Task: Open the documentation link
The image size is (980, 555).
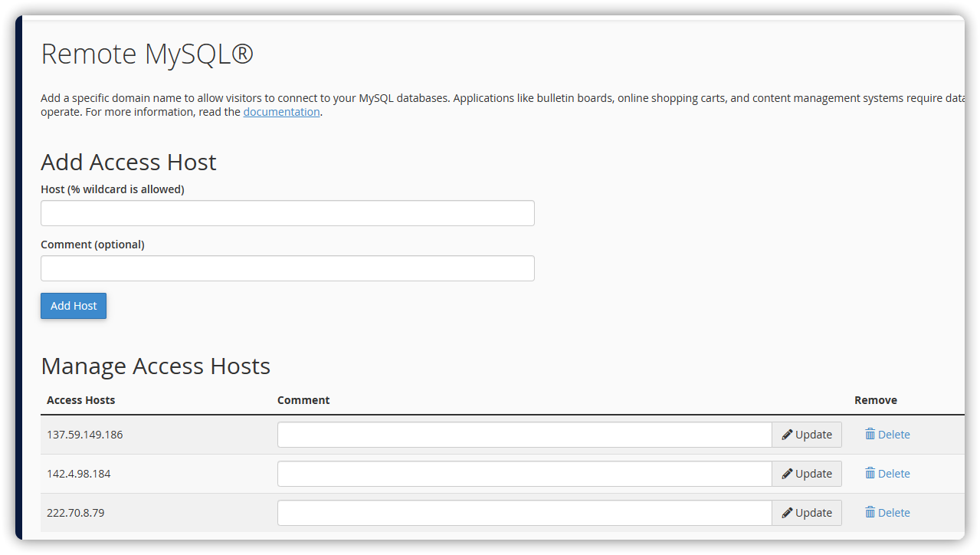Action: [281, 112]
